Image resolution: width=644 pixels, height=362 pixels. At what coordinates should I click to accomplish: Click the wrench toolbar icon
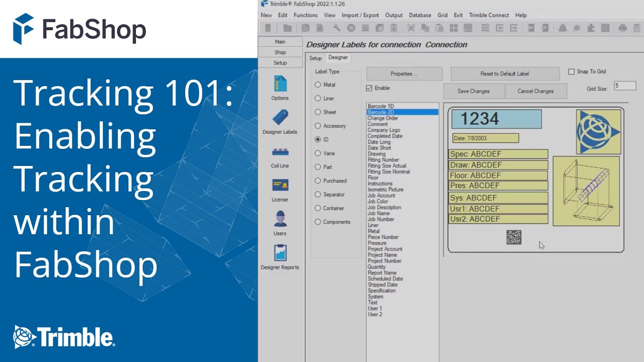click(337, 28)
